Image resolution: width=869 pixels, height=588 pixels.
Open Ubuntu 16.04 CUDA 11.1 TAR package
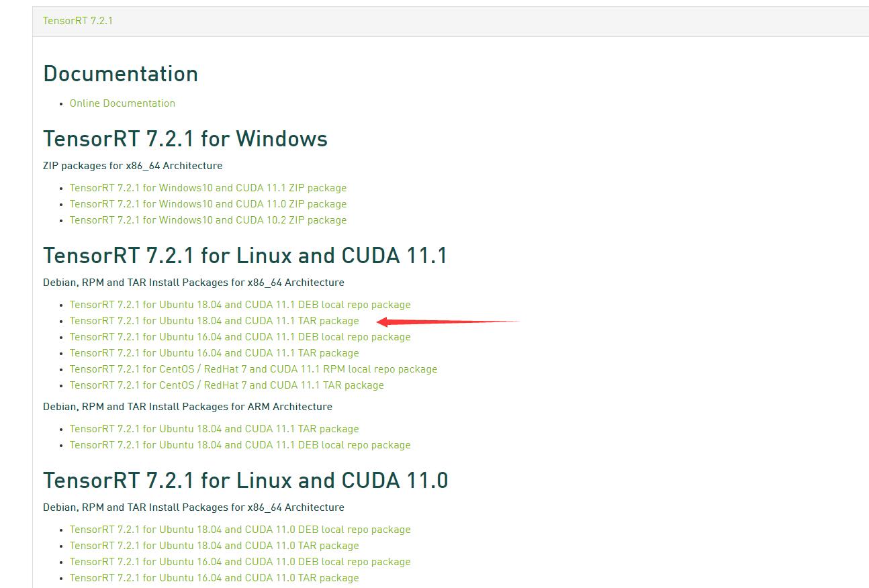214,353
